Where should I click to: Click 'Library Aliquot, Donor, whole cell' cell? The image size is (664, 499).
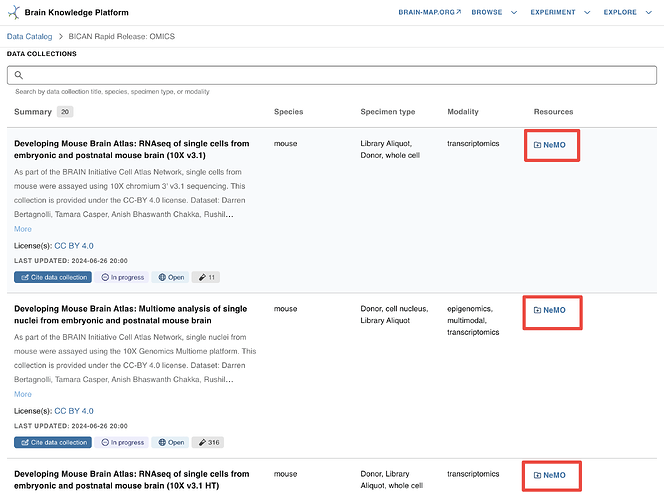pos(390,150)
